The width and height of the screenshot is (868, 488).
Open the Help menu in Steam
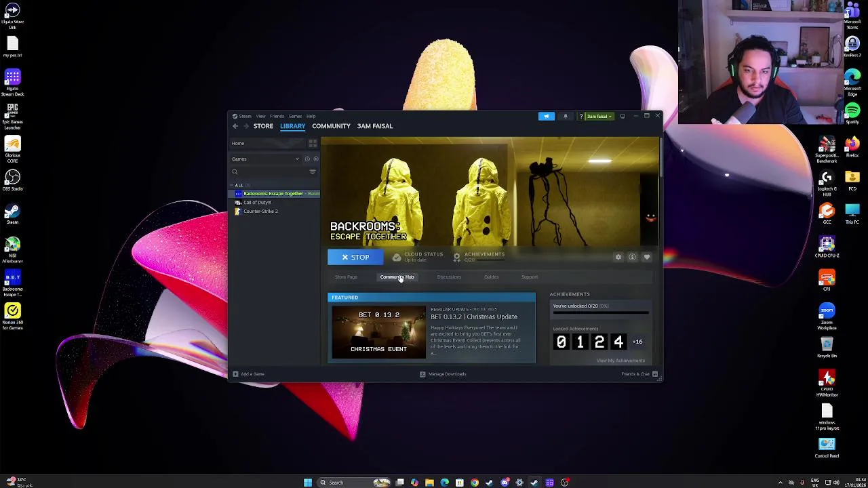pyautogui.click(x=311, y=116)
